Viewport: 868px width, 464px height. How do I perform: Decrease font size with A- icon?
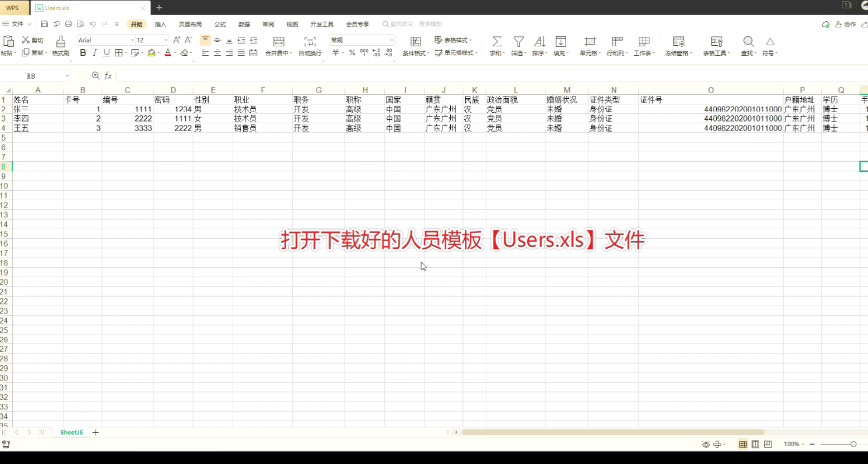(189, 40)
